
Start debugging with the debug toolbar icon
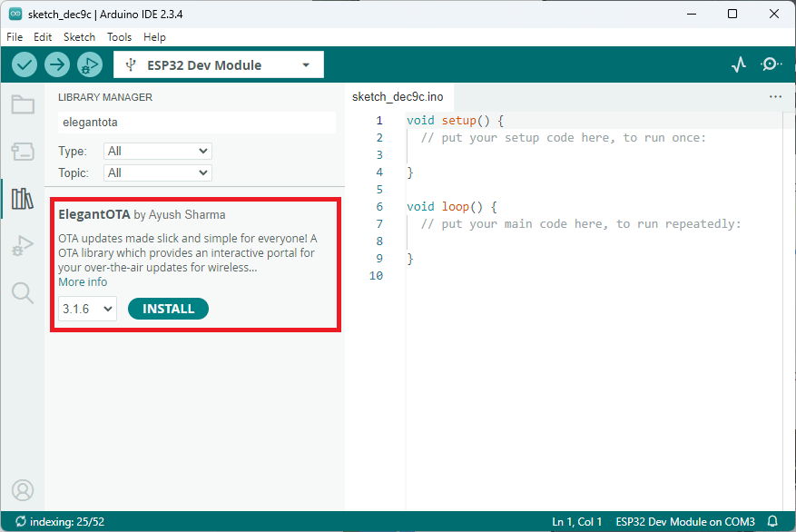(x=89, y=64)
